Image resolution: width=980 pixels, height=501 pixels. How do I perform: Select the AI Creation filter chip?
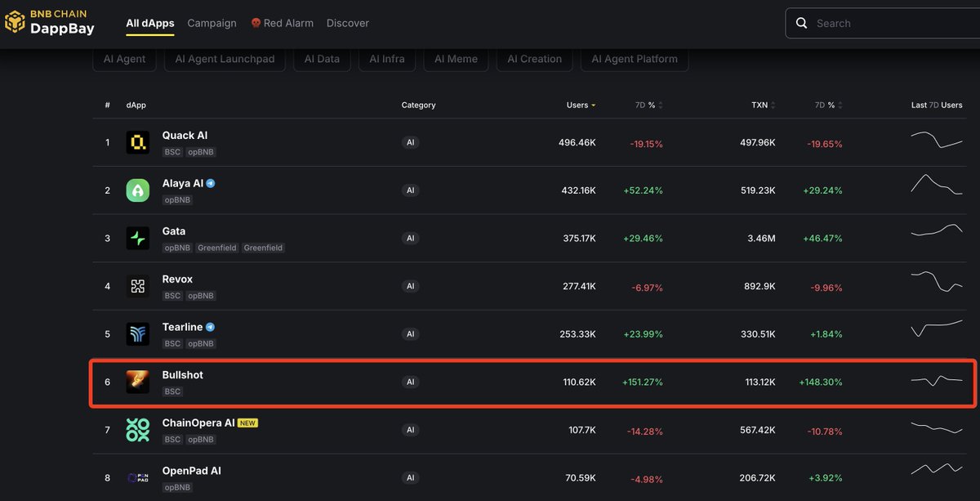[534, 59]
